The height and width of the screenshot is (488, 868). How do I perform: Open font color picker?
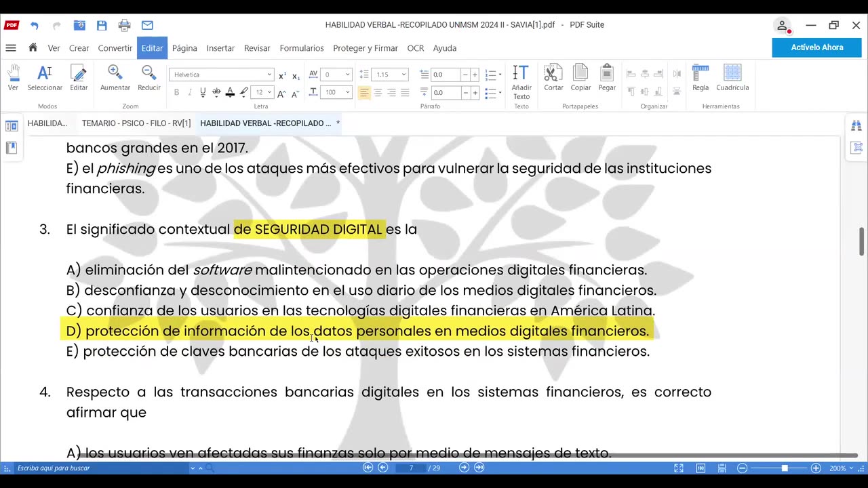tap(230, 93)
